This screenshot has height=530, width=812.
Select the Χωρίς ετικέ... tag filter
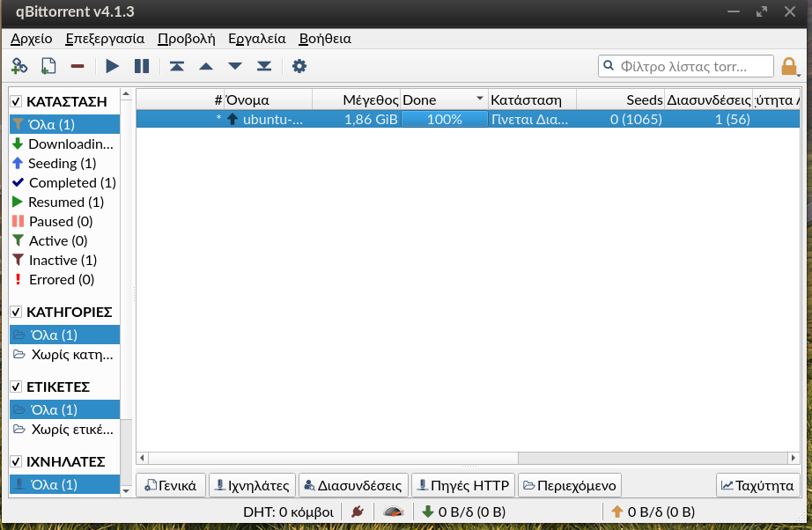coord(65,430)
